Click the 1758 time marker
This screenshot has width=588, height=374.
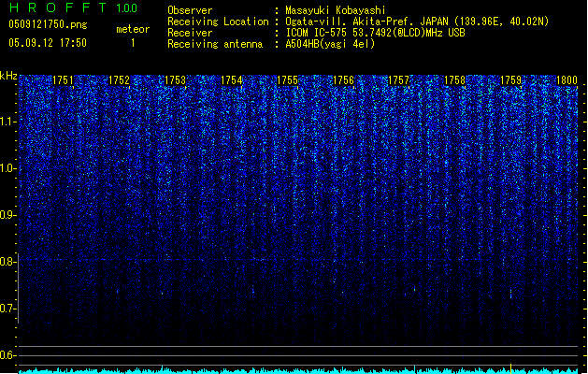point(454,80)
